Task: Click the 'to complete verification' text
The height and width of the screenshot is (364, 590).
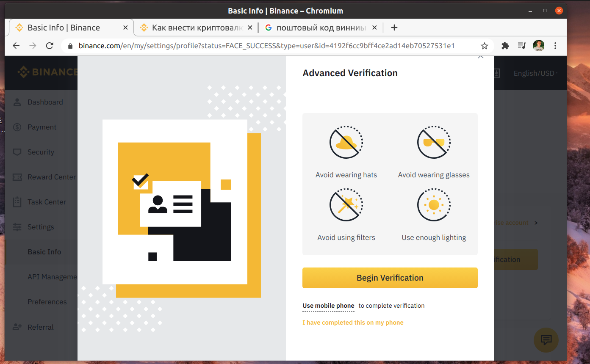Action: pos(391,306)
